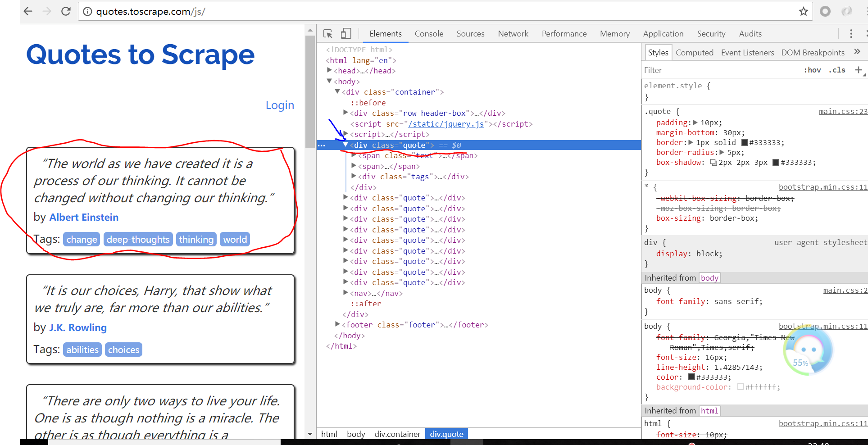Open the Sources tab
868x445 pixels.
pos(470,34)
